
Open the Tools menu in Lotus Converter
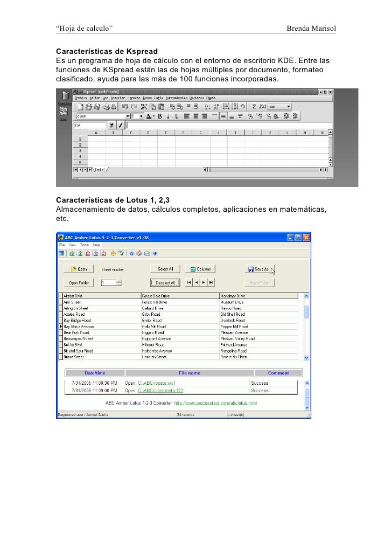[x=85, y=245]
